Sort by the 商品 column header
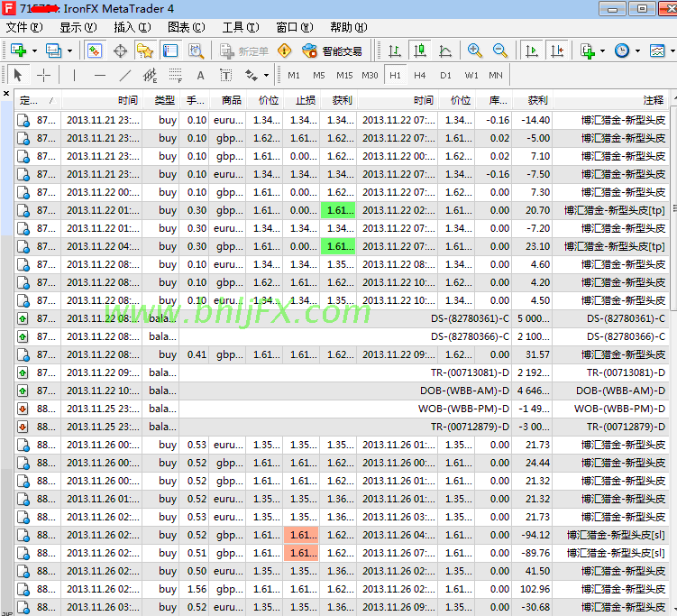Image resolution: width=677 pixels, height=616 pixels. [x=228, y=101]
